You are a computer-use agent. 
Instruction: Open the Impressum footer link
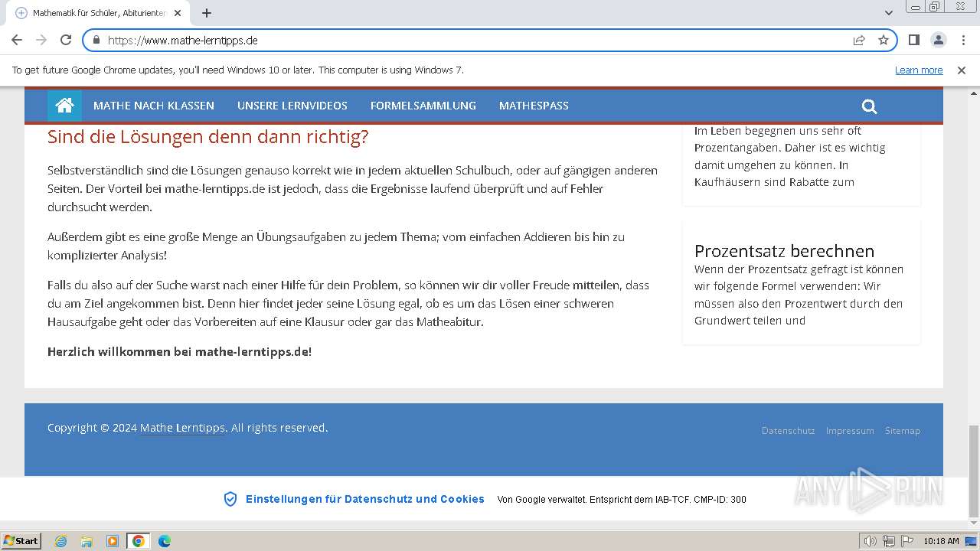(850, 431)
